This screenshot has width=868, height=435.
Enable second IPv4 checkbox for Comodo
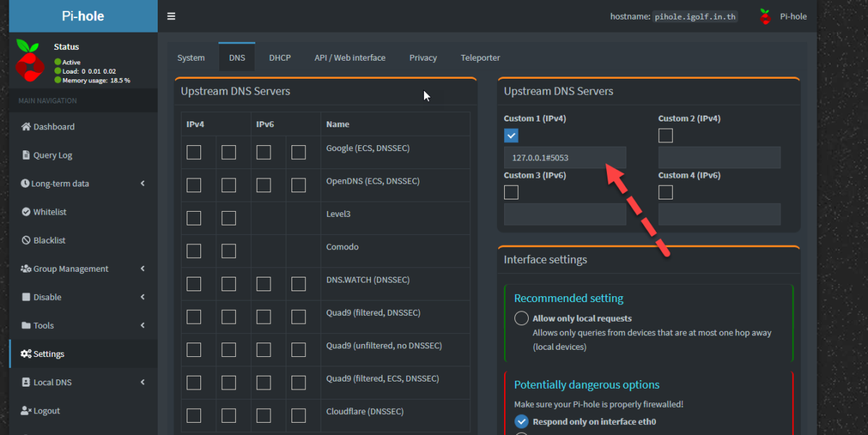[x=229, y=251]
